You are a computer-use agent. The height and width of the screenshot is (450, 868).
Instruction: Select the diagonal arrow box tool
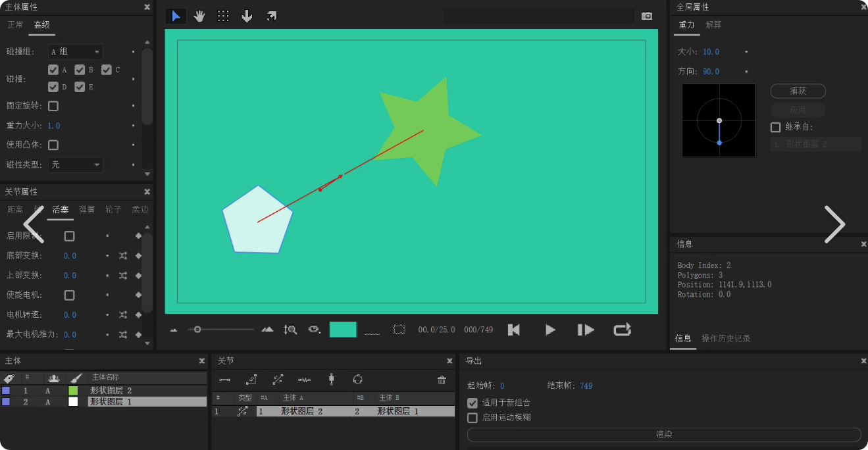click(271, 16)
